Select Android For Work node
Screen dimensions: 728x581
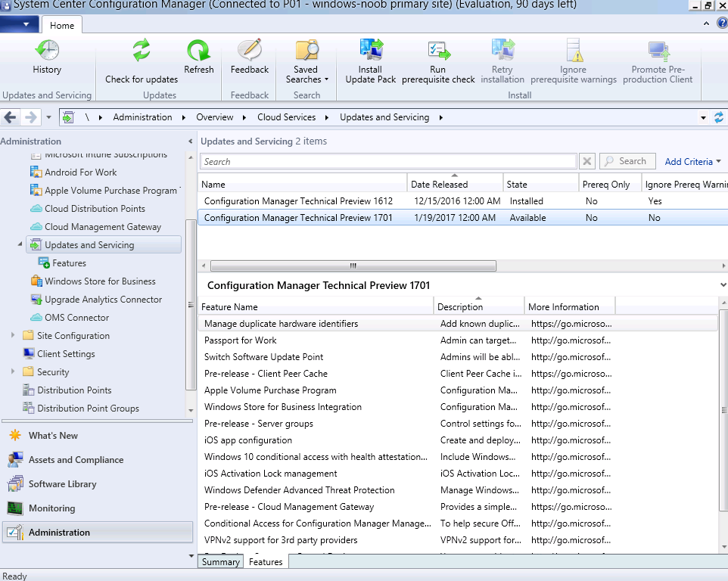81,172
